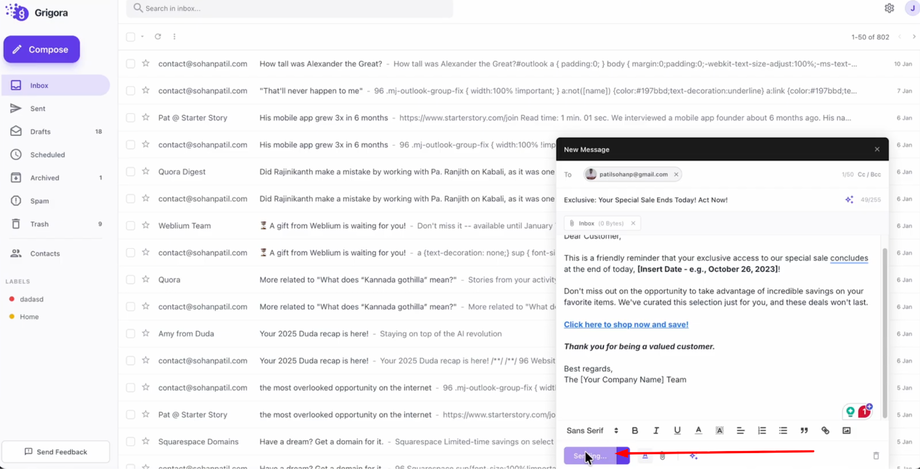920x469 pixels.
Task: Select the Pat @ Starter Story mobile app checkbox
Action: click(130, 117)
